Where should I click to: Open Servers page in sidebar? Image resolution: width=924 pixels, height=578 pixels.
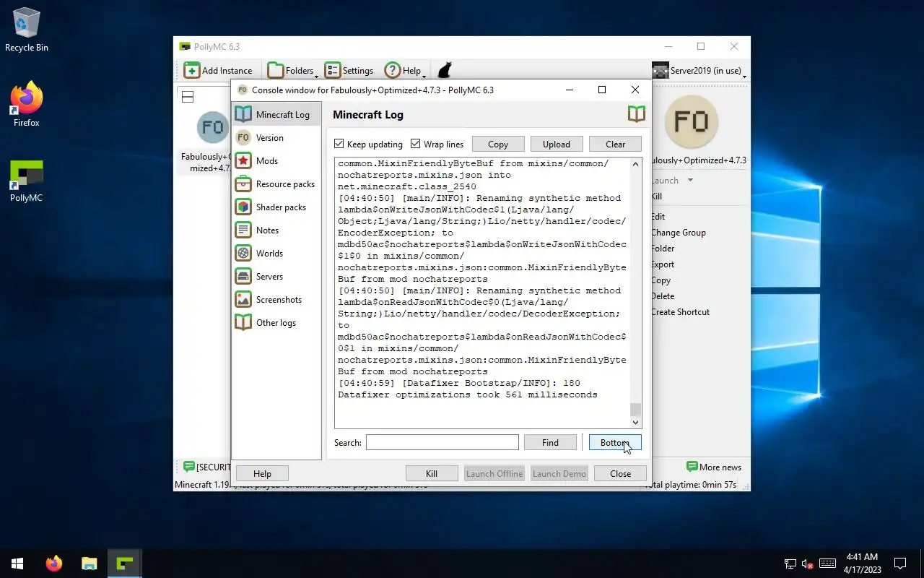pos(276,276)
